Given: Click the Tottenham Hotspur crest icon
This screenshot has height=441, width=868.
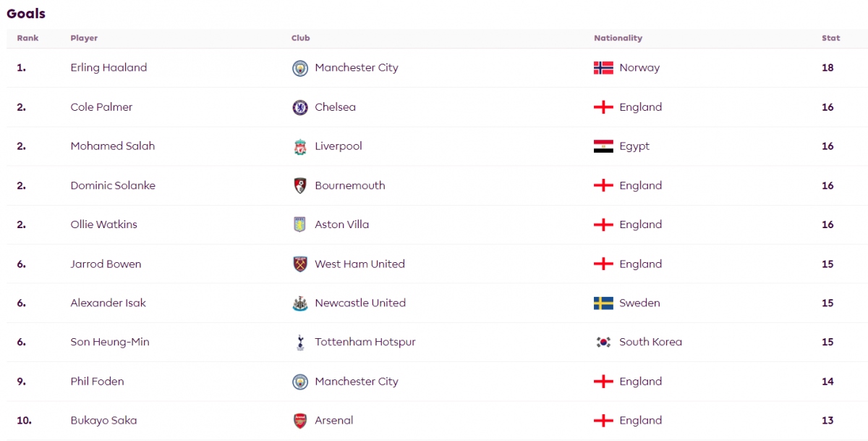Looking at the screenshot, I should coord(299,343).
